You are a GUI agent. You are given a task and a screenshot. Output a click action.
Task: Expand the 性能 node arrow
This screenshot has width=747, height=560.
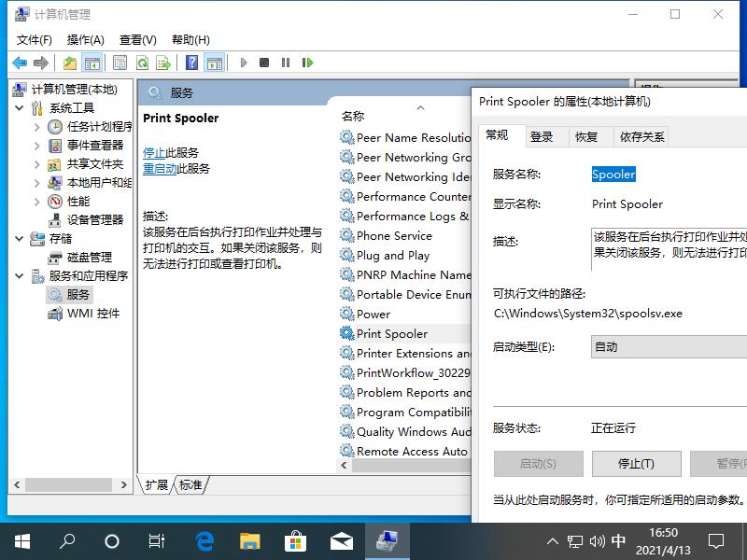pos(37,202)
